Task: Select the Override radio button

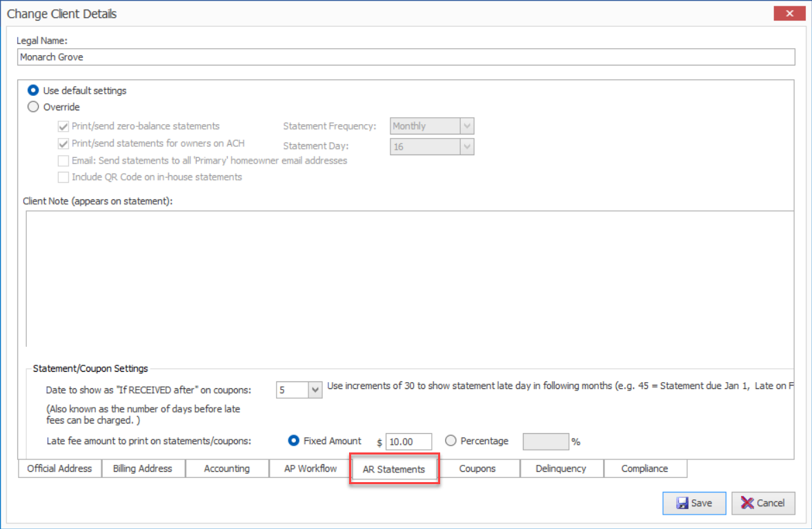Action: [32, 107]
